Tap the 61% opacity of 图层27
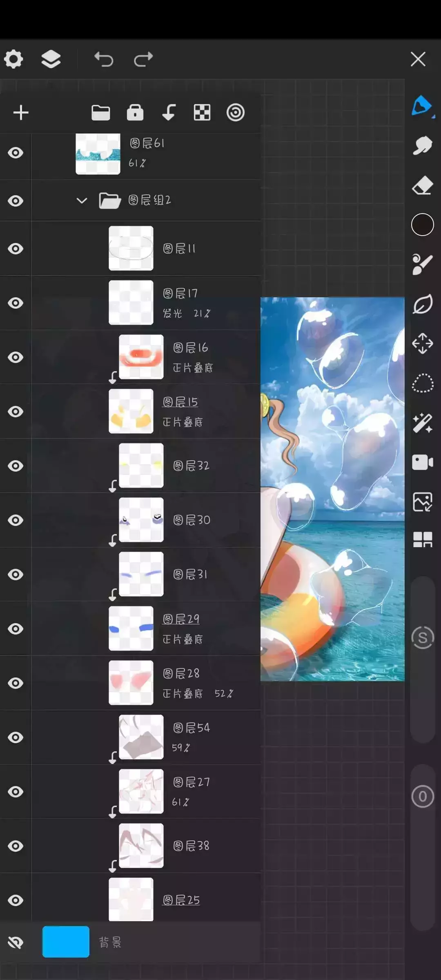The height and width of the screenshot is (980, 441). pyautogui.click(x=180, y=802)
